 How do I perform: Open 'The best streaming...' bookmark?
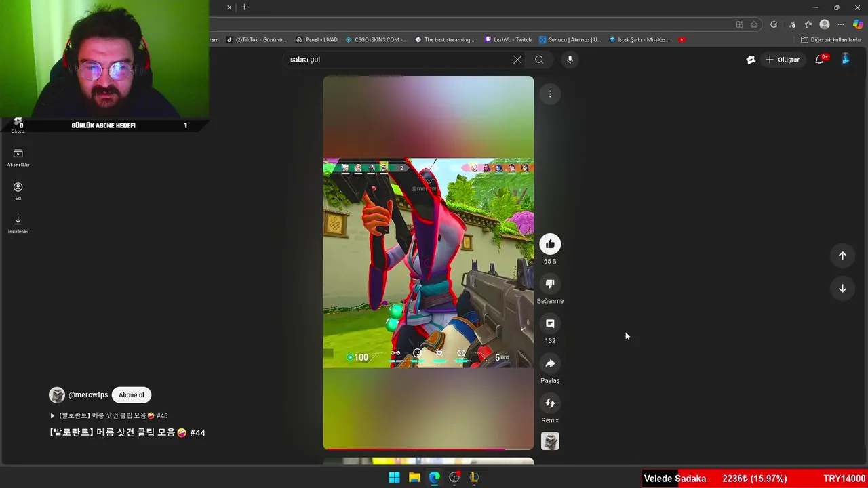[x=445, y=39]
